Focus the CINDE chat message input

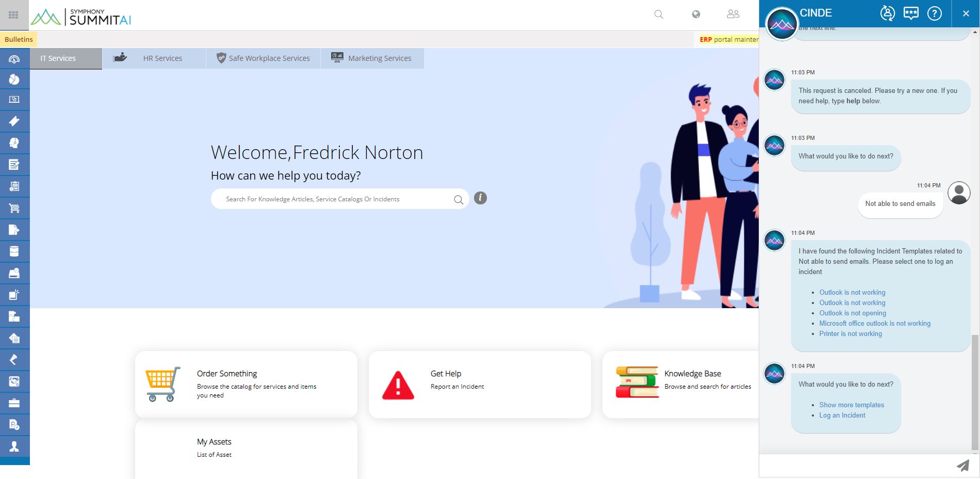pyautogui.click(x=856, y=466)
